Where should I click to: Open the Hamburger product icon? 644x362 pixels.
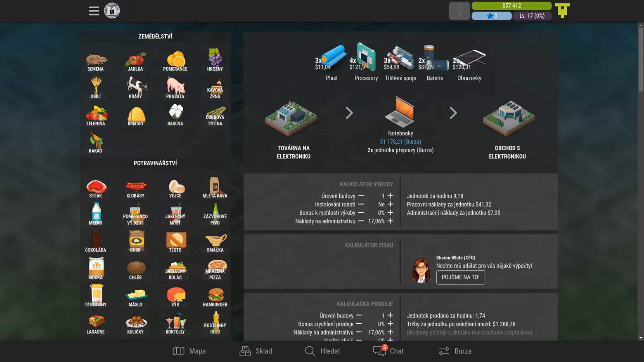[x=215, y=297]
